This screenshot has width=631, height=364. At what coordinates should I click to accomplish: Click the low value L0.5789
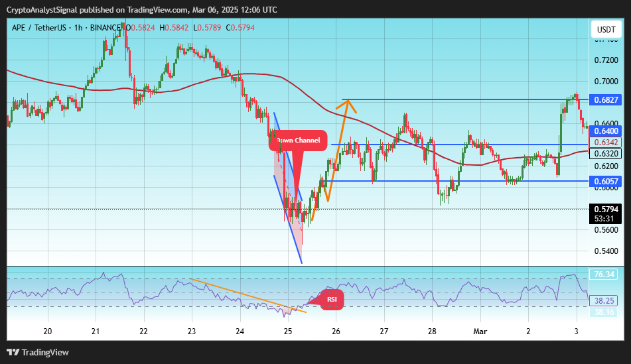207,28
